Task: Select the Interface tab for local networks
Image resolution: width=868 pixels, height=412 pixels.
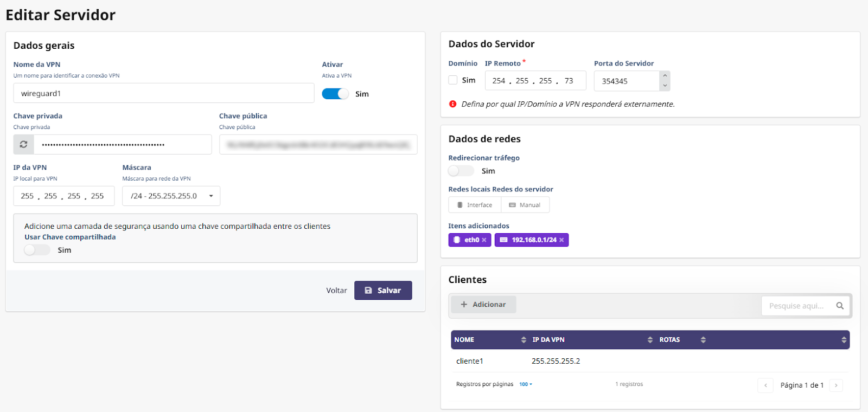Action: point(475,205)
